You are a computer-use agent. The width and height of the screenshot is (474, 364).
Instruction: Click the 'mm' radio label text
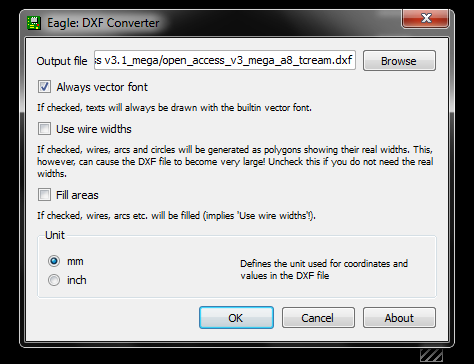(75, 261)
